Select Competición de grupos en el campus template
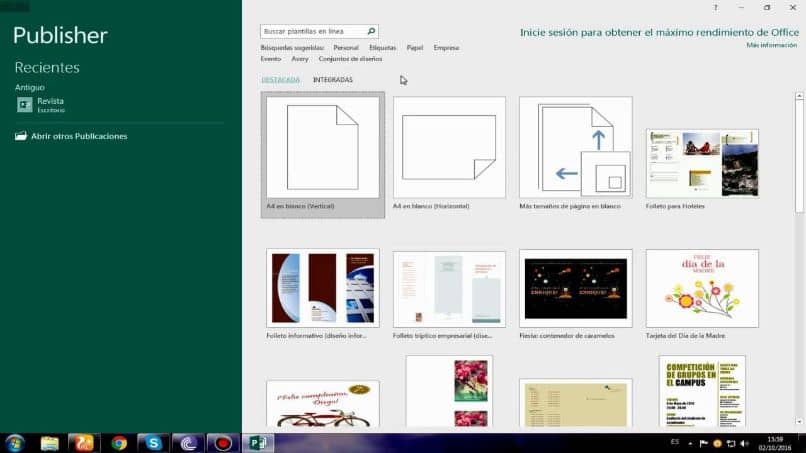The width and height of the screenshot is (806, 453). (702, 391)
